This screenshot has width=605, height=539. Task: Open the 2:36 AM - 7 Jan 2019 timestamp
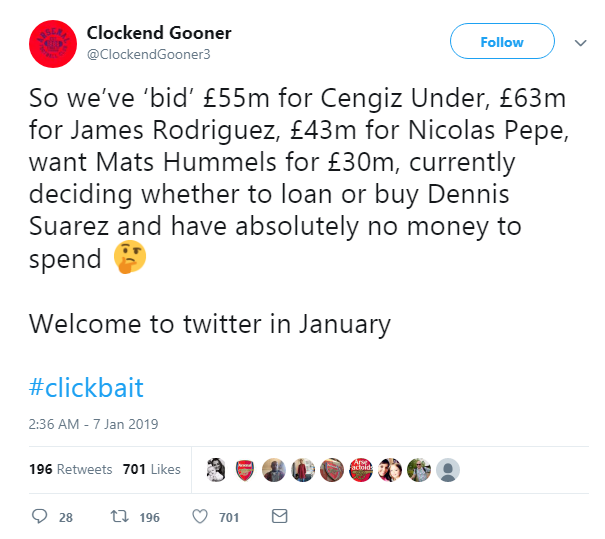tap(93, 424)
